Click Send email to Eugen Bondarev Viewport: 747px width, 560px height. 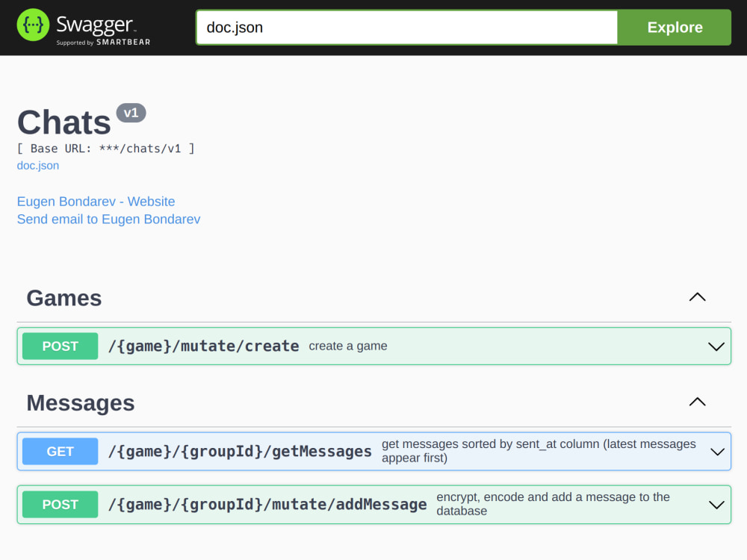(108, 219)
